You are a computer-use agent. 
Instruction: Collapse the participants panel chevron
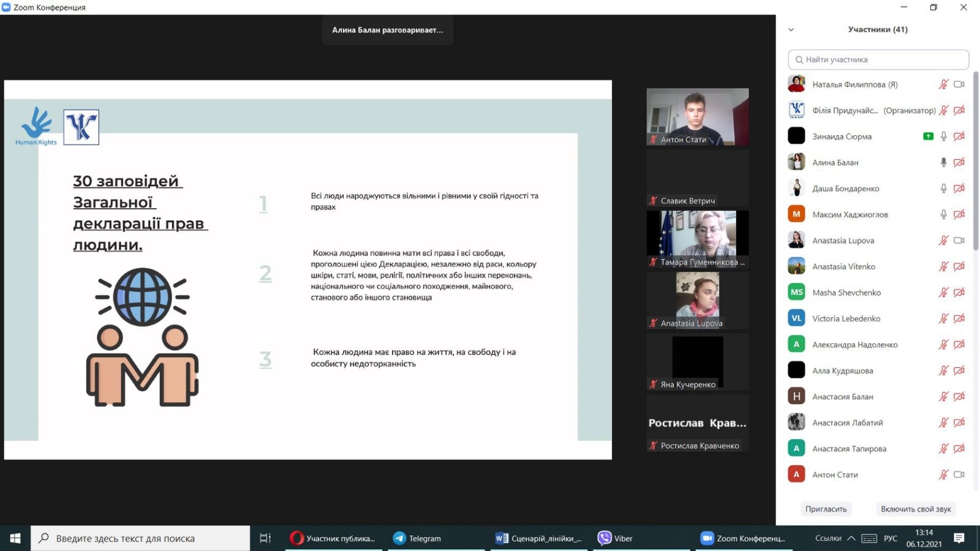[791, 29]
